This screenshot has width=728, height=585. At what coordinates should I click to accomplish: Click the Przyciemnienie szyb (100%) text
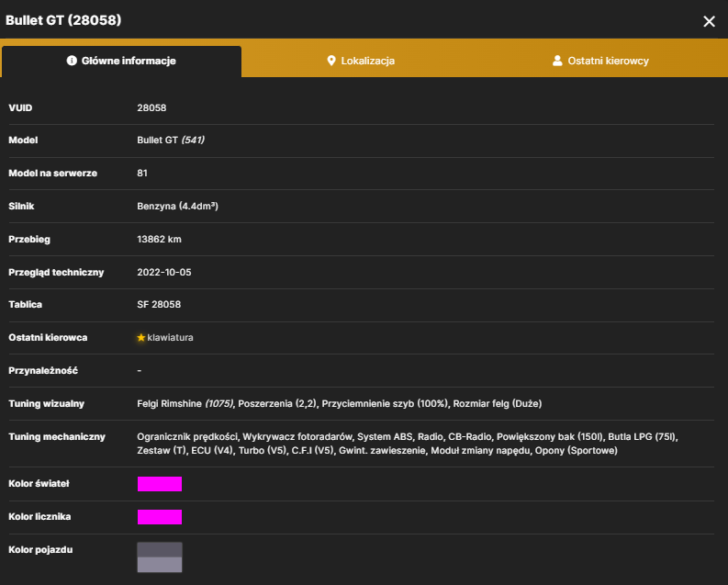[x=385, y=404]
